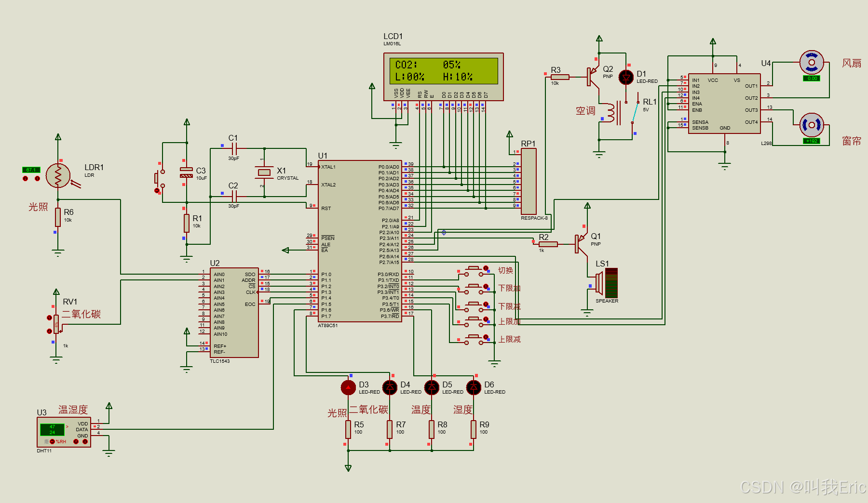
Task: Increase LDR1 light level with up arrow
Action: pos(37,179)
